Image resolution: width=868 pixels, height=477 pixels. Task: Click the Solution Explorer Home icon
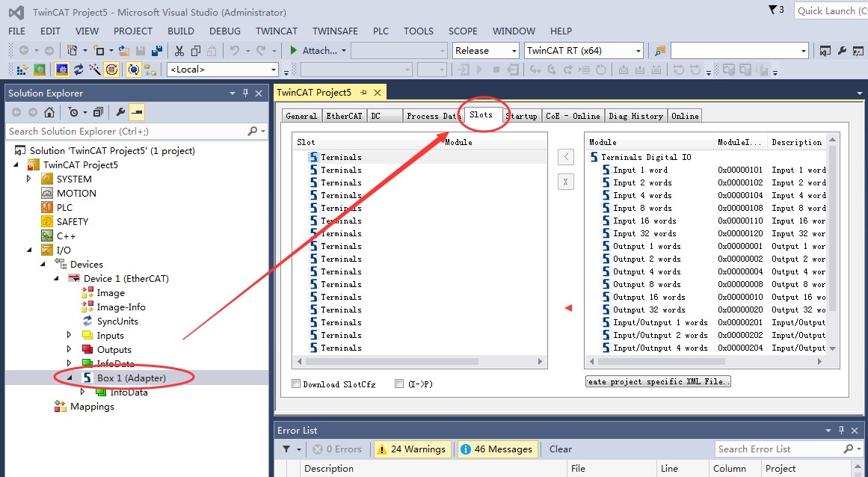49,112
